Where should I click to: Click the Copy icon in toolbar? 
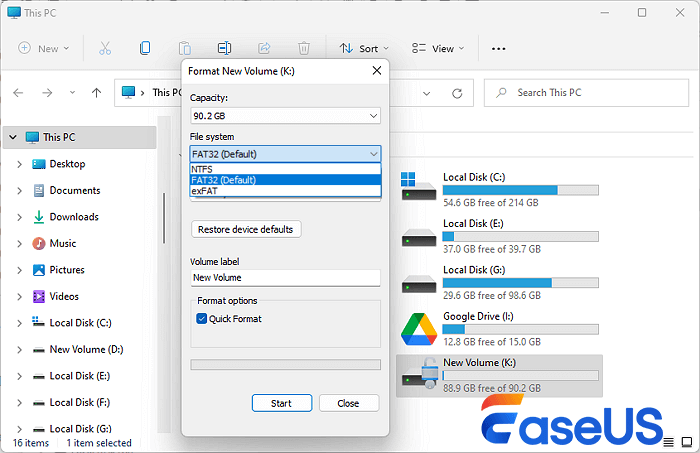[145, 48]
